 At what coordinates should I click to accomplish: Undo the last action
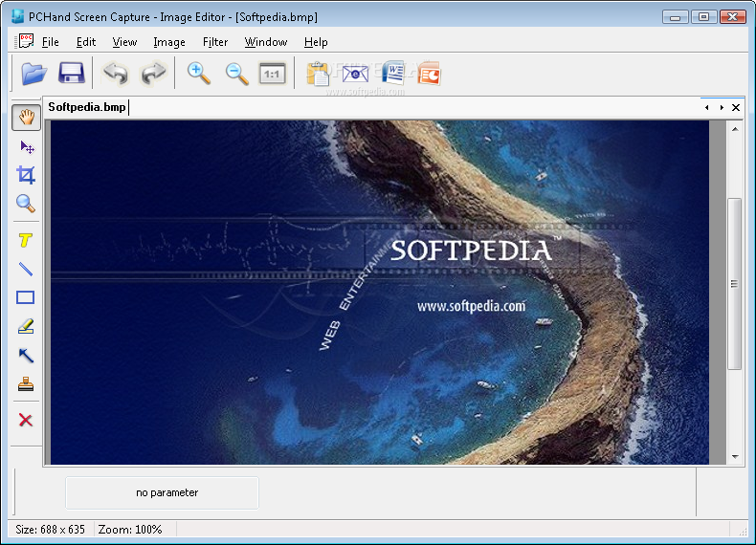(x=115, y=74)
